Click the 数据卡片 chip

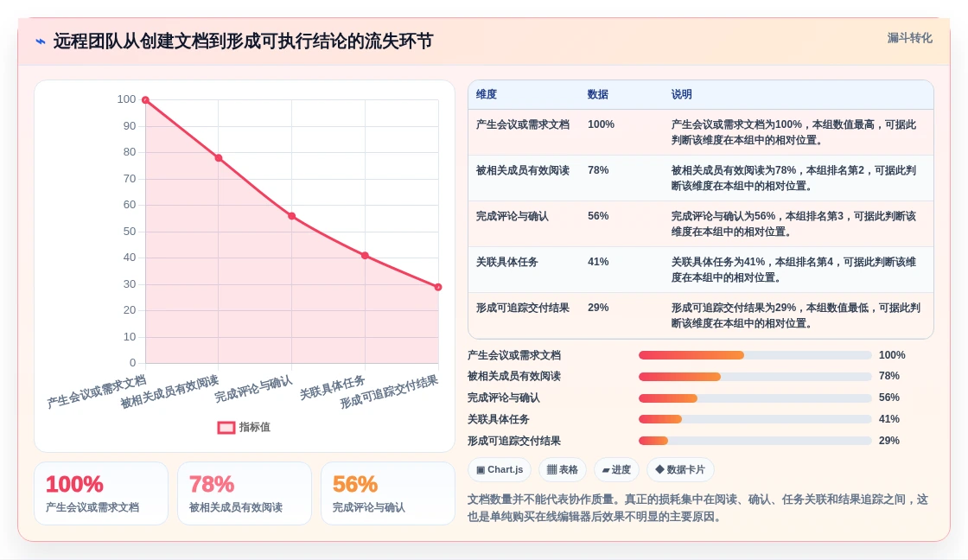click(x=679, y=470)
